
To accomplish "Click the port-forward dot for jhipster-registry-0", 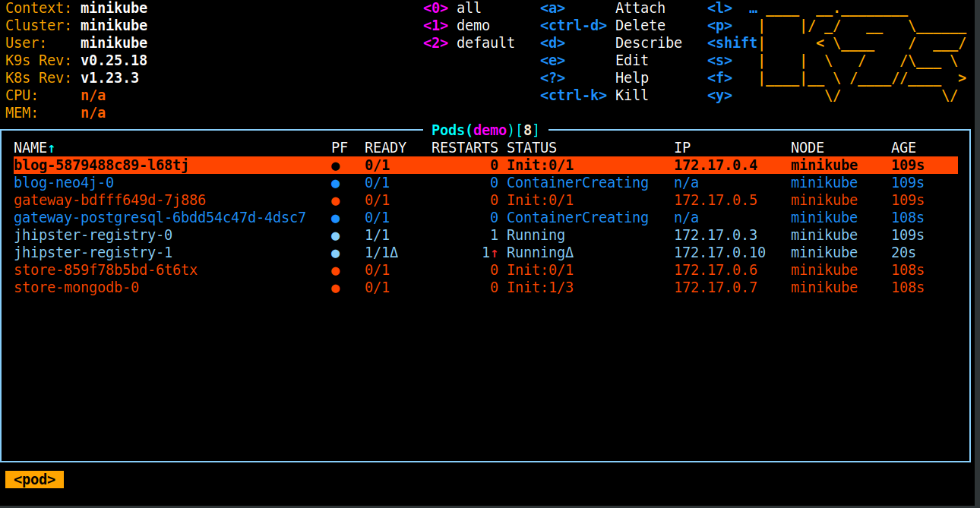I will point(335,236).
